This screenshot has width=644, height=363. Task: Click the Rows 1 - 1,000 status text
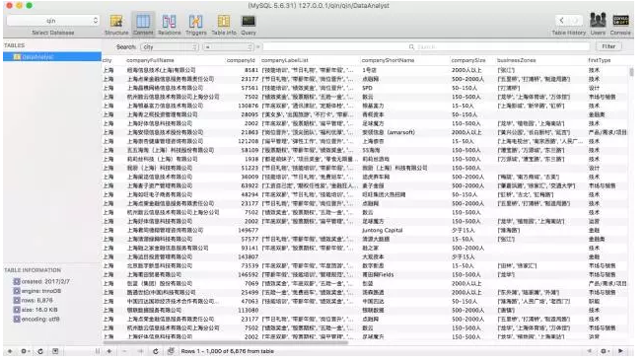[228, 351]
